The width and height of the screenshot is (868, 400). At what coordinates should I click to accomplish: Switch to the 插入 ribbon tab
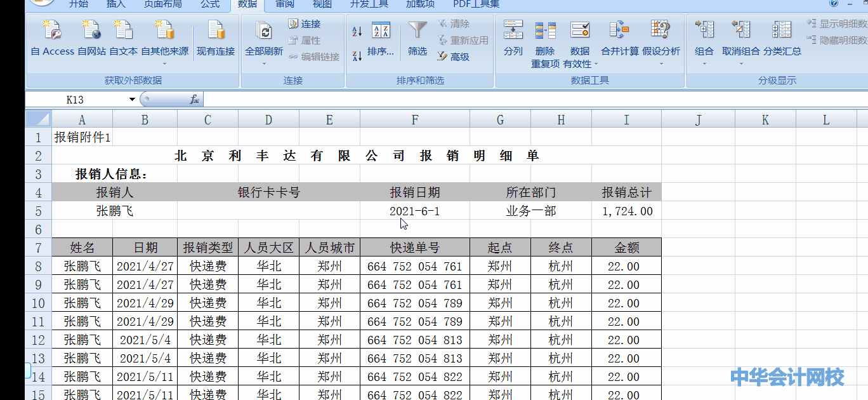coord(116,4)
